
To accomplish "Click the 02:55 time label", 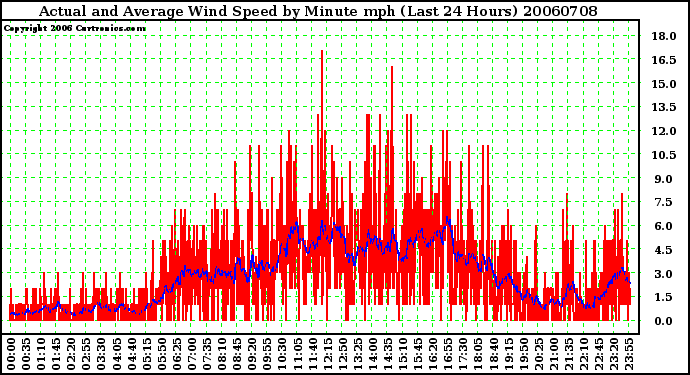I will click(x=86, y=354).
